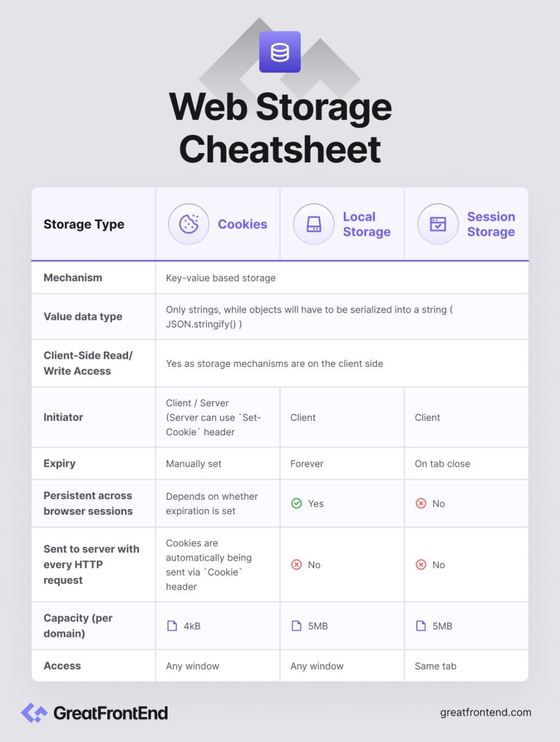
Task: Click red X in Session Storage persistence cell
Action: pyautogui.click(x=421, y=503)
